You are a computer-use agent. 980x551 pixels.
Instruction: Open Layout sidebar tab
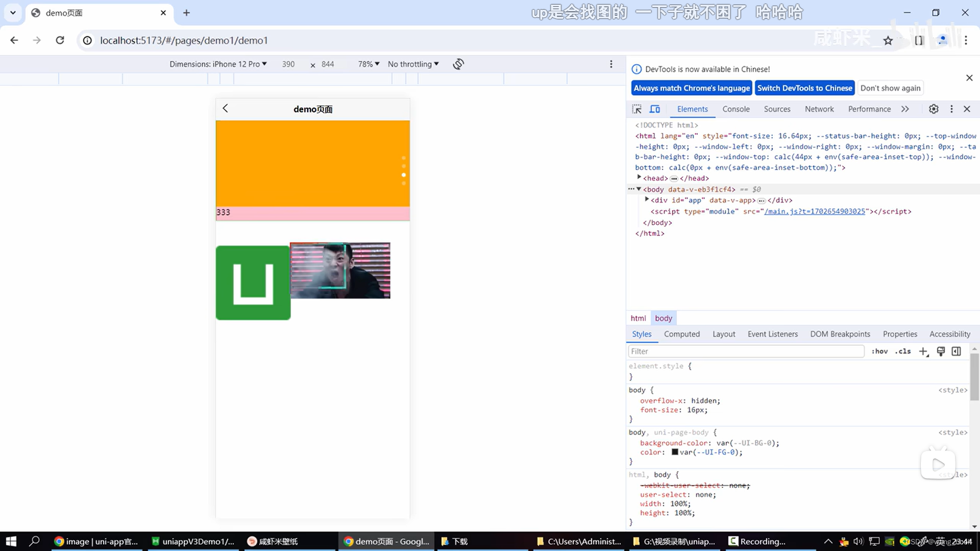point(724,334)
